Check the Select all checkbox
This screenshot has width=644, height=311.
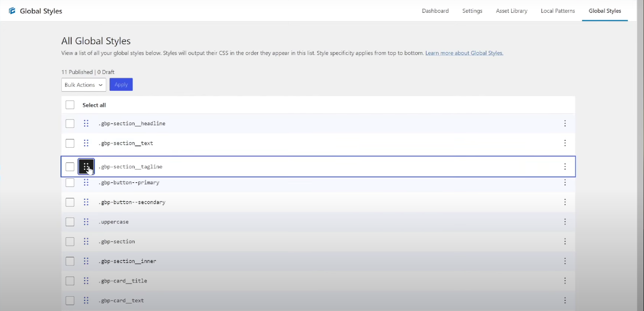point(70,105)
